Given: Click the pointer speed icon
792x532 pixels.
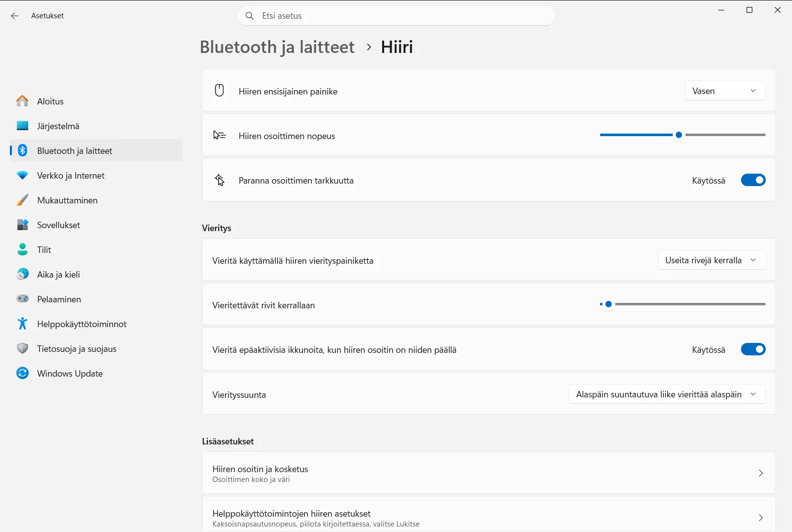Looking at the screenshot, I should tap(219, 135).
